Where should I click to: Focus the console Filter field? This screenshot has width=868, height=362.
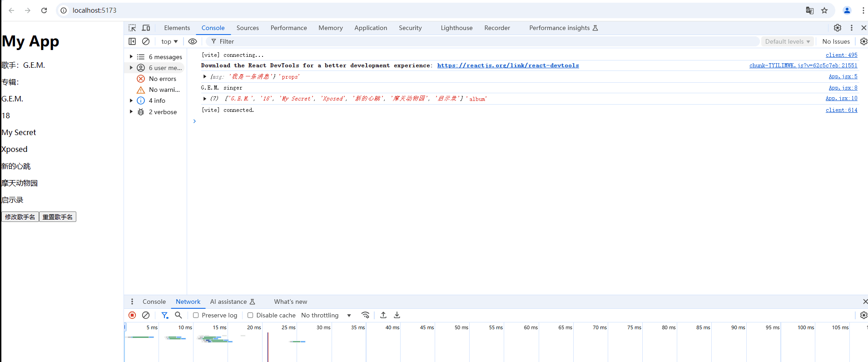(x=483, y=41)
